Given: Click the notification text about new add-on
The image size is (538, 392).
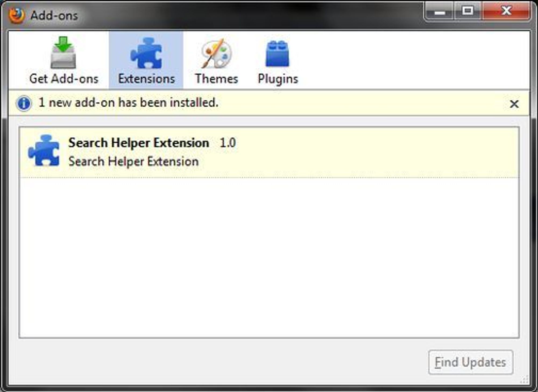Looking at the screenshot, I should 128,103.
